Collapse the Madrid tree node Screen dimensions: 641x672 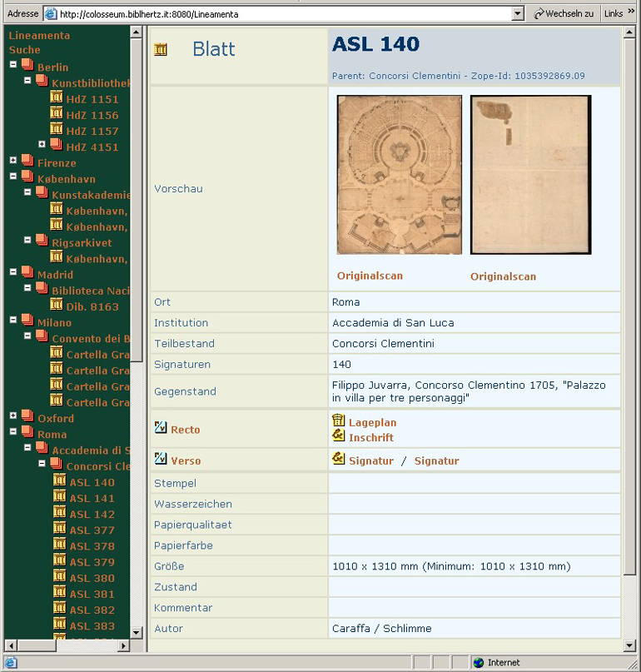13,272
